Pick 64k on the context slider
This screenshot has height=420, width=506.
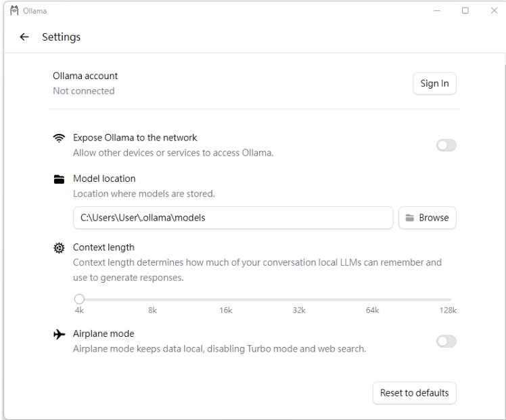tap(373, 299)
